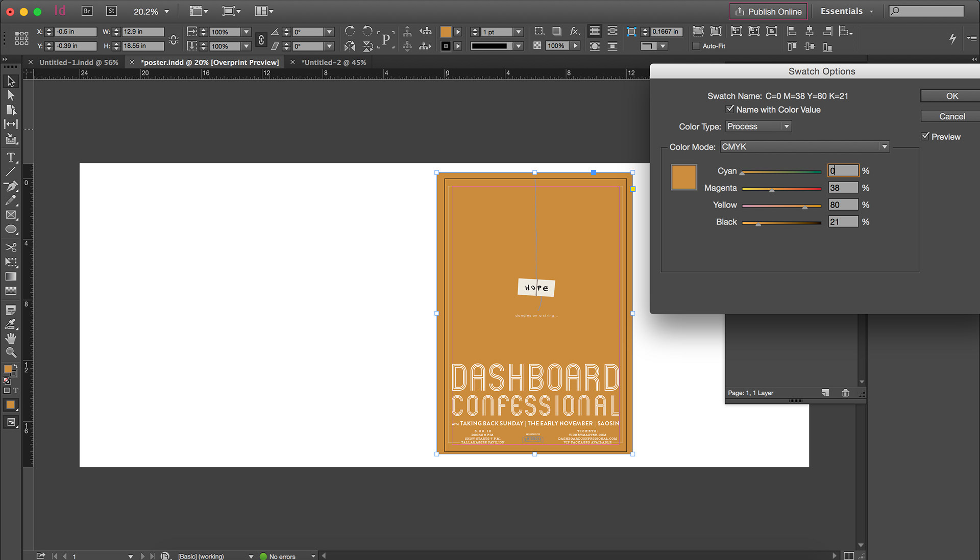Switch to poster.indd document tab
The image size is (980, 560).
210,62
